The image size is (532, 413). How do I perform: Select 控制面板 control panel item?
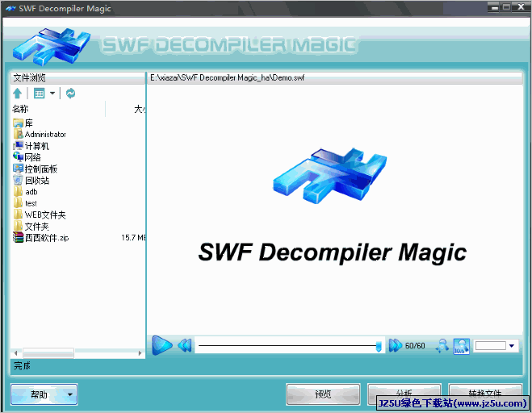coord(35,169)
